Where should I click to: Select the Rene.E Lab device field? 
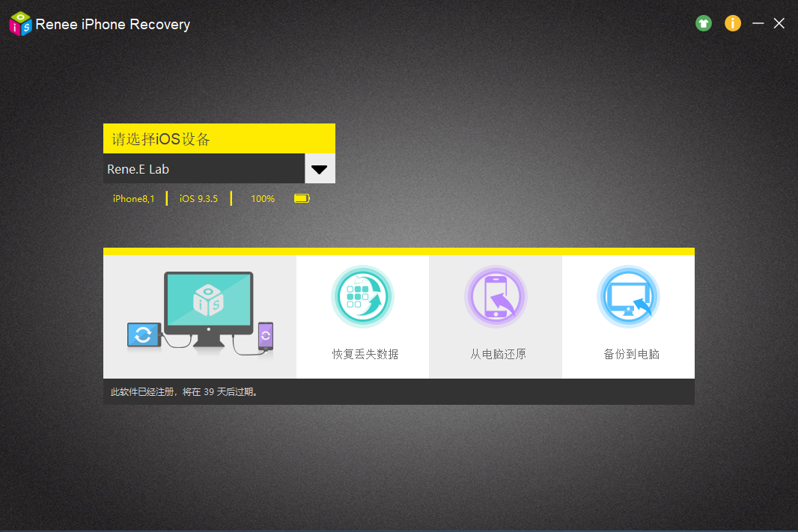click(204, 169)
